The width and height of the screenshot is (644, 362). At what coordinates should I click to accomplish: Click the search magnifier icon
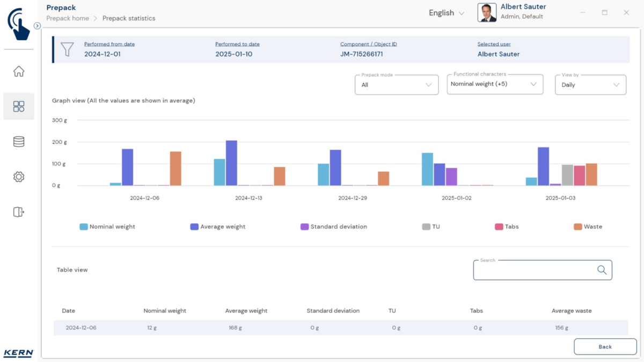tap(602, 270)
